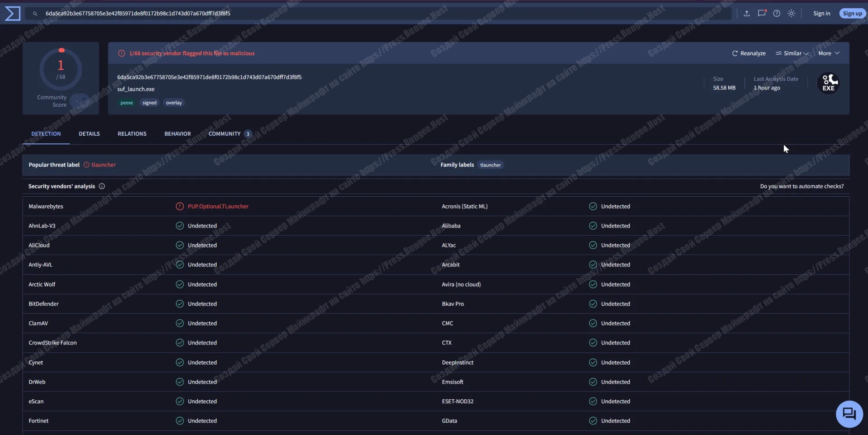Screen dimensions: 868x435
Task: Expand the Similar dropdown
Action: coord(792,53)
